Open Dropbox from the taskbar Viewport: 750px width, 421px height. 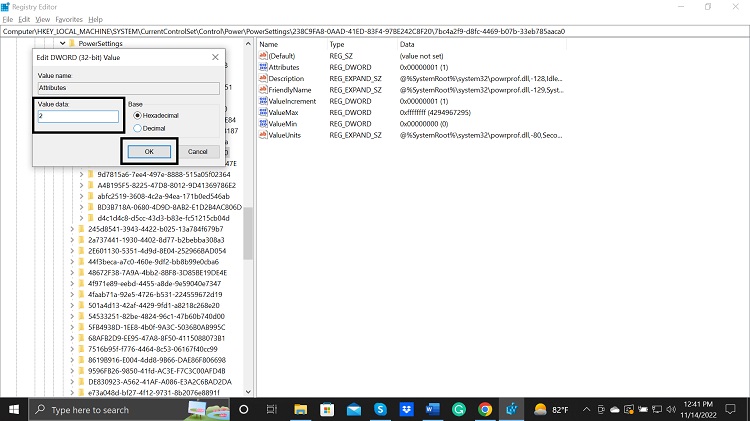coord(405,409)
